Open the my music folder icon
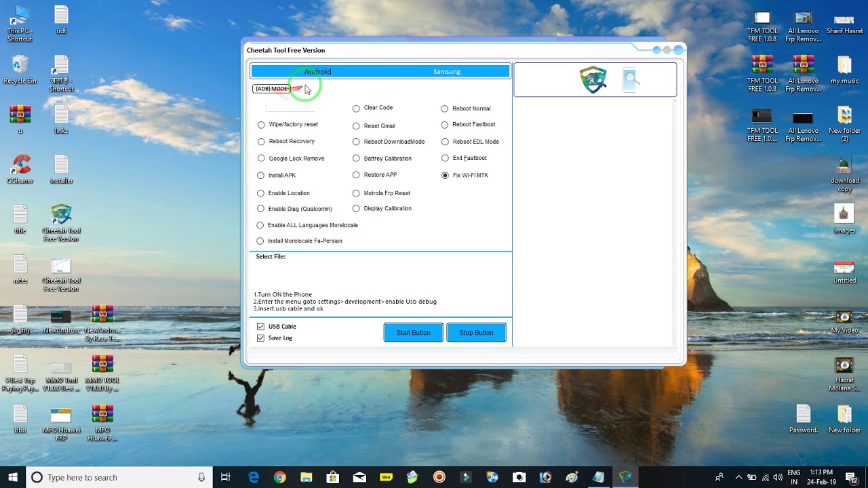 tap(844, 70)
